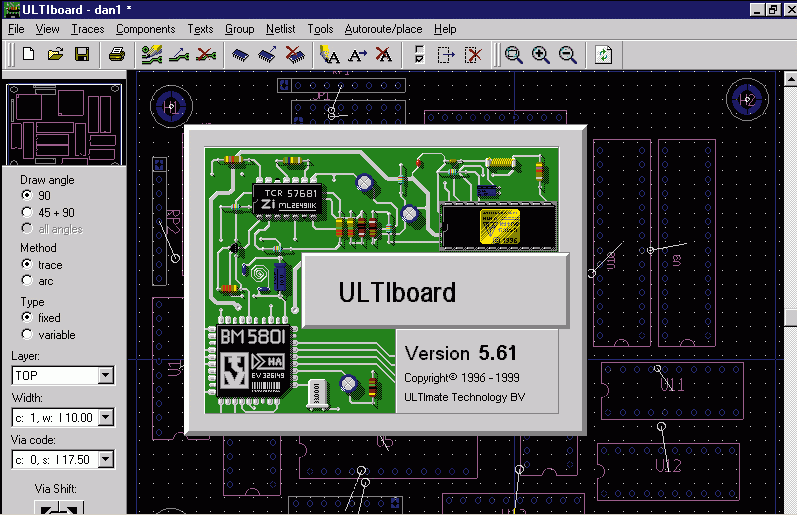Open the Autoroute/place menu
Viewport: 797px width, 515px height.
tap(383, 29)
